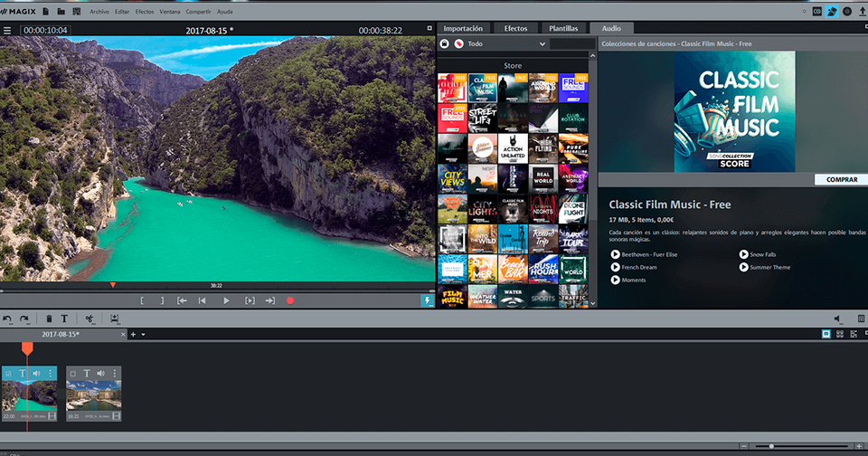This screenshot has width=868, height=456.
Task: Open the audio volume of the first clip
Action: (36, 374)
